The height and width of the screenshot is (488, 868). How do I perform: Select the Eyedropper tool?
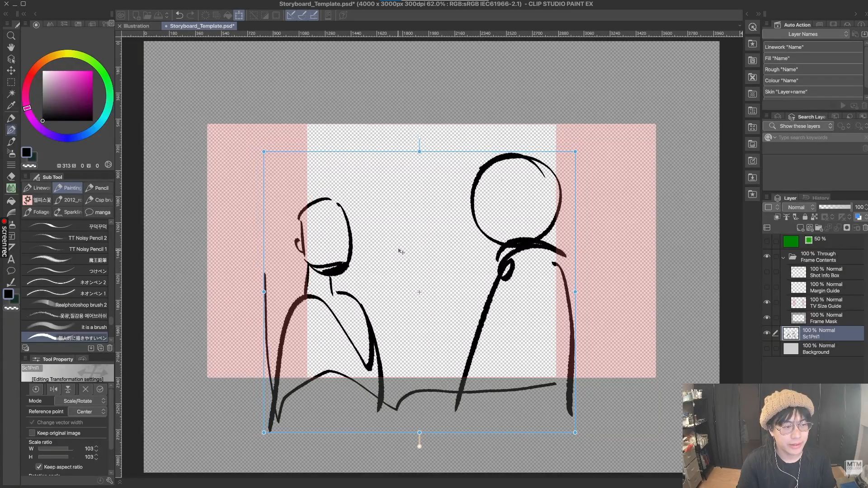coord(11,105)
